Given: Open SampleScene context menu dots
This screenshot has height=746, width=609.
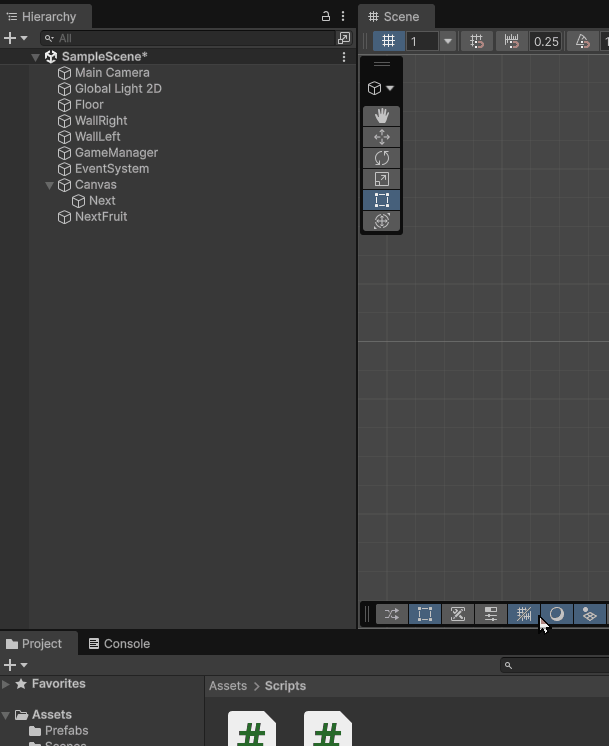Looking at the screenshot, I should click(x=344, y=57).
